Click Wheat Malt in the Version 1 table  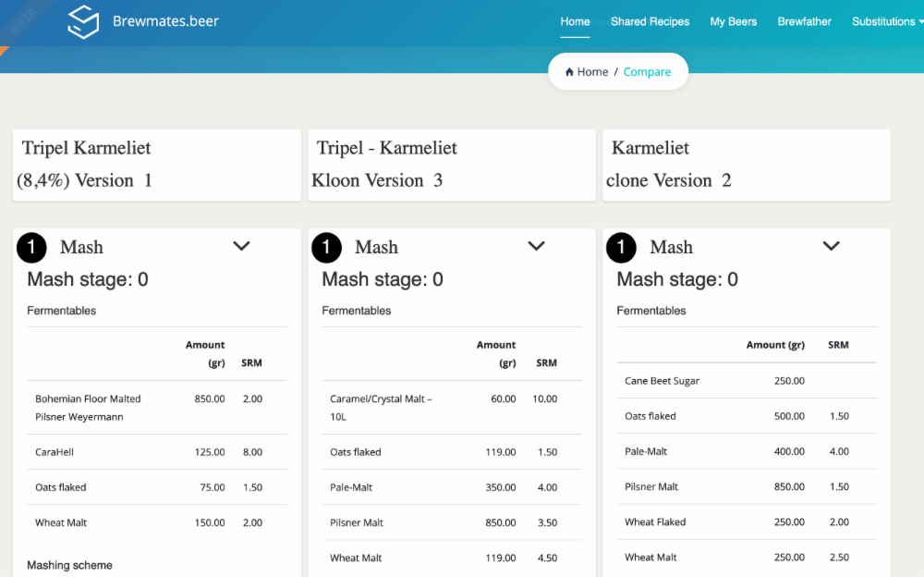61,522
